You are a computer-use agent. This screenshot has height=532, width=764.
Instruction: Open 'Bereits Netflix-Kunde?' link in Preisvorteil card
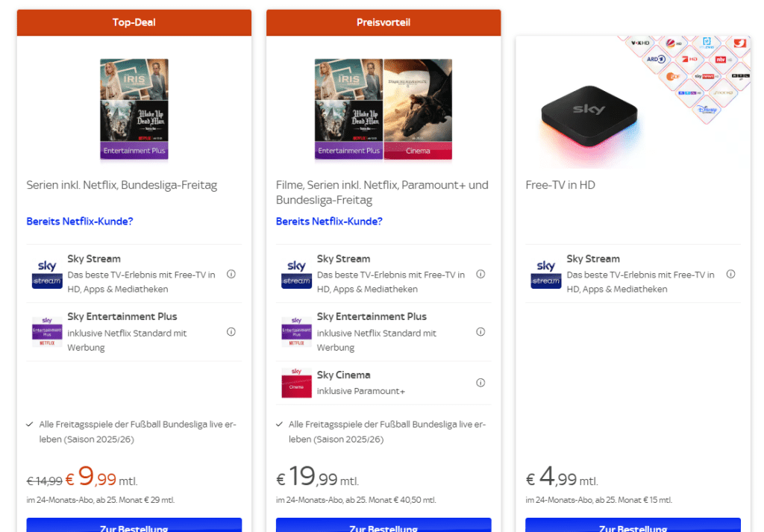click(329, 222)
